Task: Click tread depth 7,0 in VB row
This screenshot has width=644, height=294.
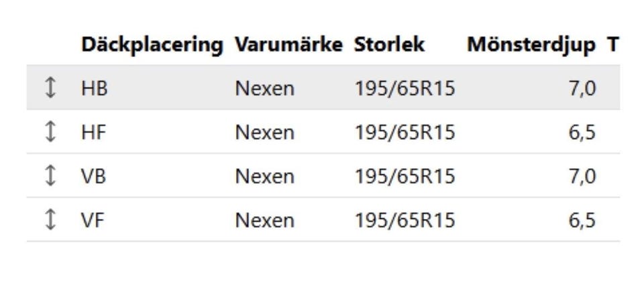Action: (x=582, y=177)
